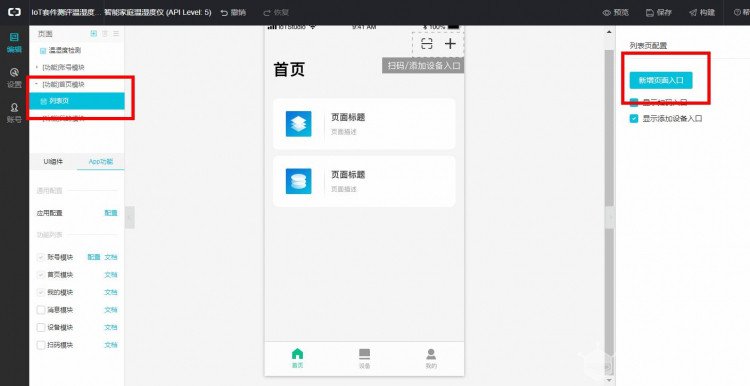Open the 编辑 (Edit) sidebar section
The image size is (750, 386).
14,43
